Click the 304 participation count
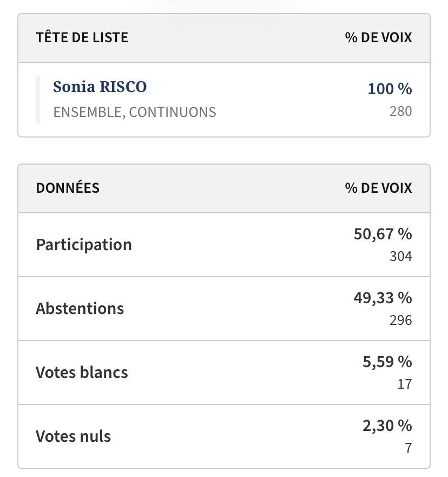The height and width of the screenshot is (477, 448). (x=400, y=257)
